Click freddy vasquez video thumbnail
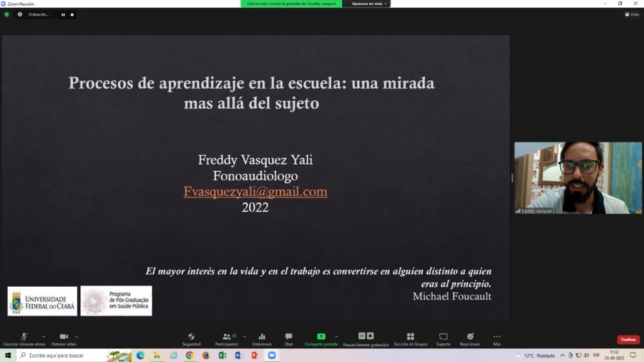Image resolution: width=644 pixels, height=362 pixels. click(x=578, y=178)
